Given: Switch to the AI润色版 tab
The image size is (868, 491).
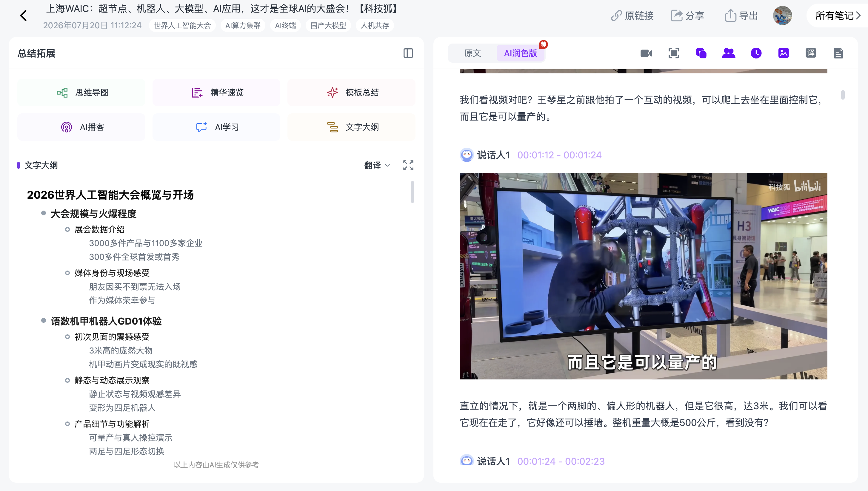Looking at the screenshot, I should (x=520, y=53).
